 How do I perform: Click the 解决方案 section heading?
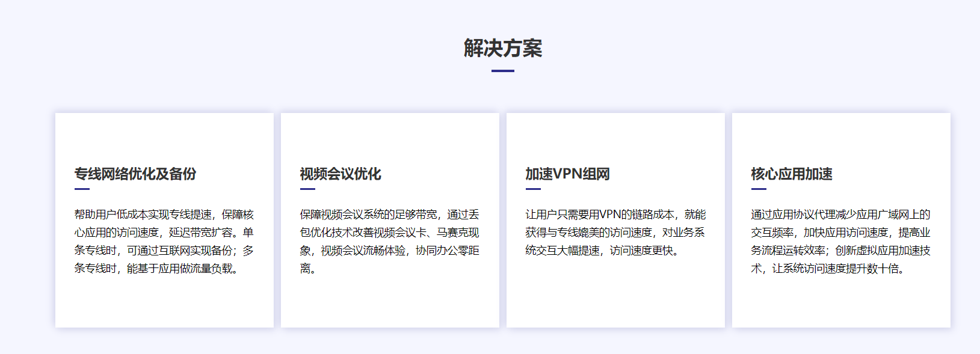(x=502, y=48)
